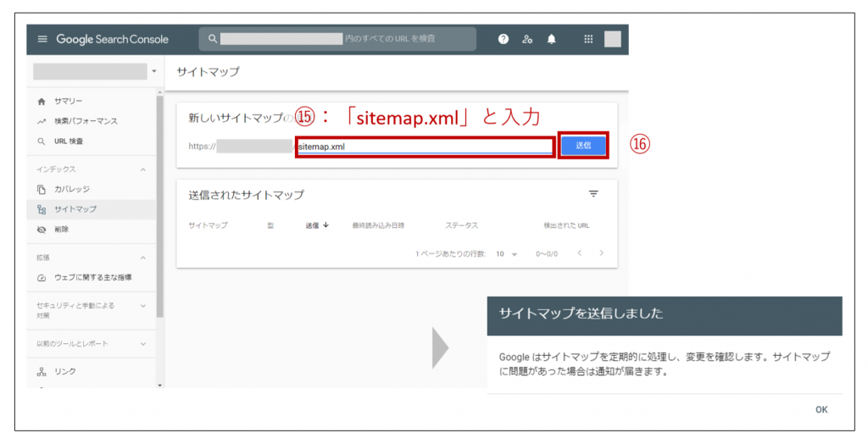Select 検索パフォーマンス in the sidebar

pyautogui.click(x=85, y=121)
